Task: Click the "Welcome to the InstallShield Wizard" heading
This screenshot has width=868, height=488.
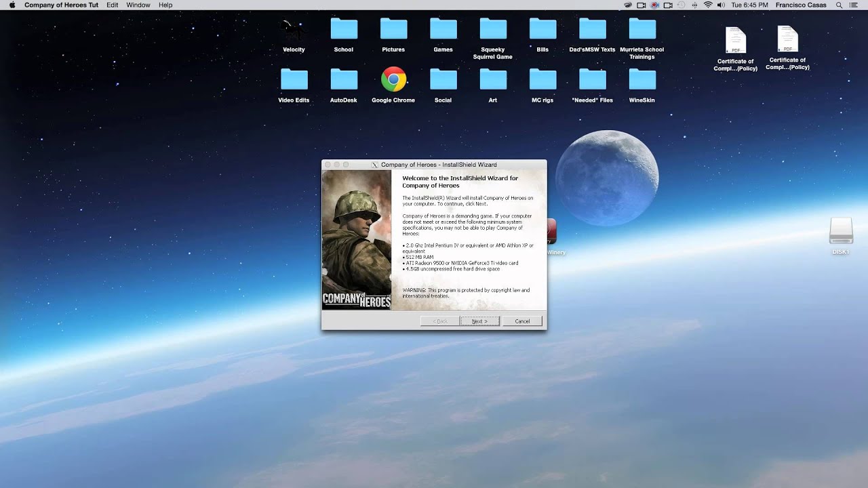Action: [x=460, y=182]
